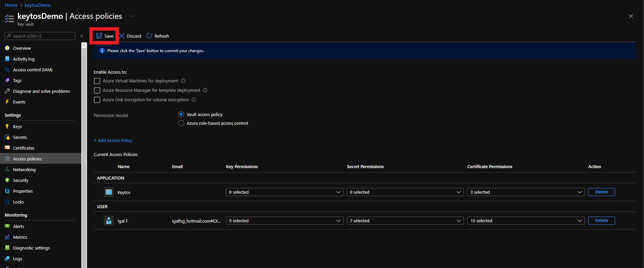Image resolution: width=644 pixels, height=268 pixels.
Task: Click the Discard X icon
Action: [x=122, y=36]
